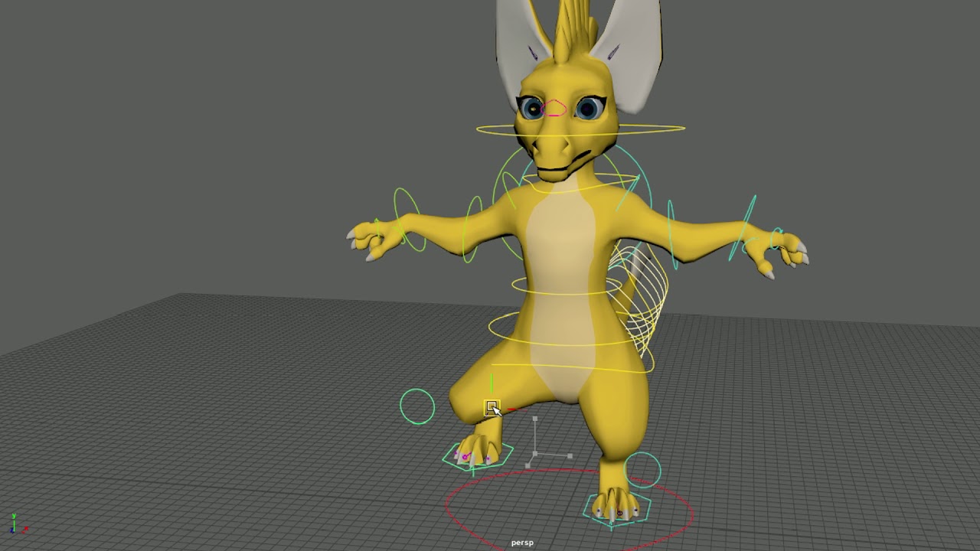Select the teal circle by the standing ankle
This screenshot has height=551, width=980.
click(642, 470)
